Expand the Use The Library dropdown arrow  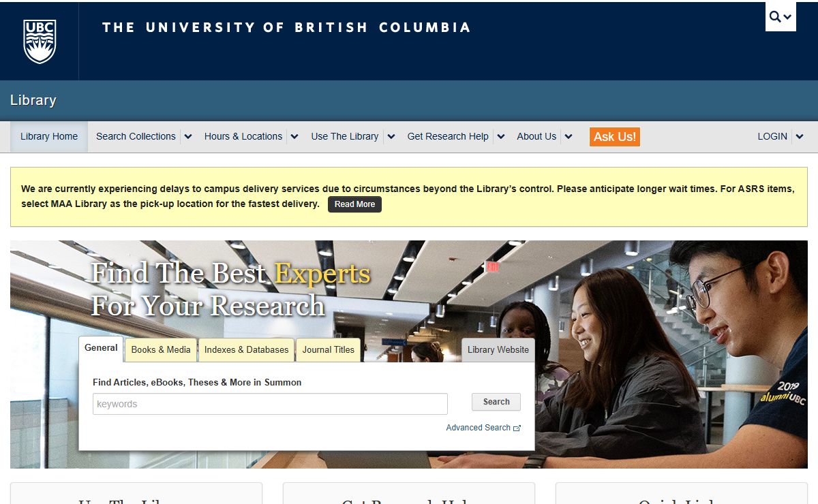tap(391, 137)
